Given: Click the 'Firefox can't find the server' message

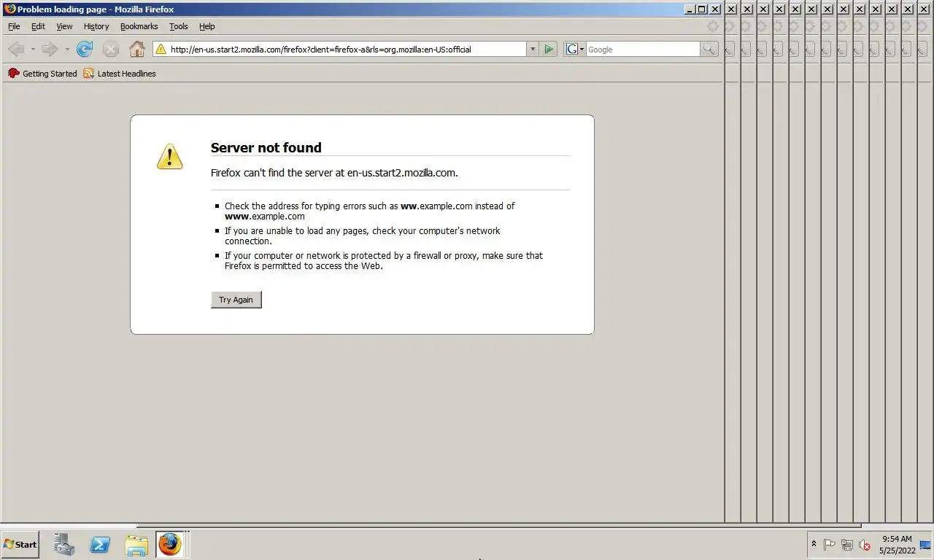Looking at the screenshot, I should click(x=334, y=173).
